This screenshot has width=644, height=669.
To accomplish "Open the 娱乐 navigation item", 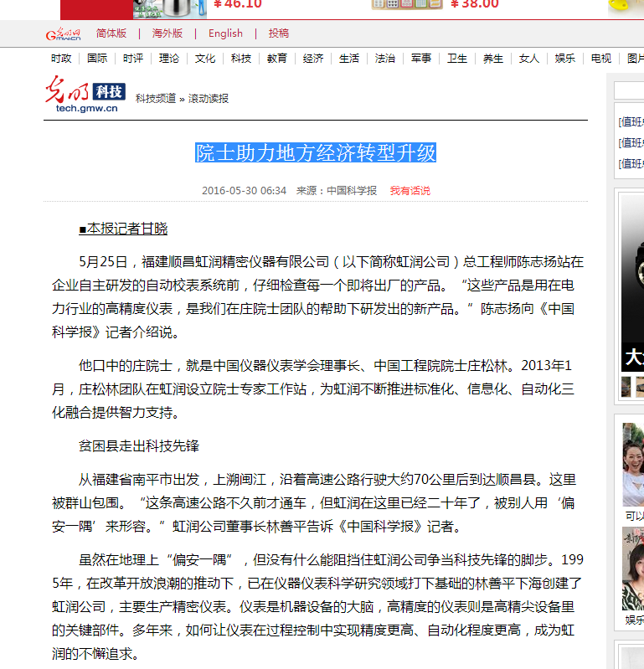I will 565,59.
